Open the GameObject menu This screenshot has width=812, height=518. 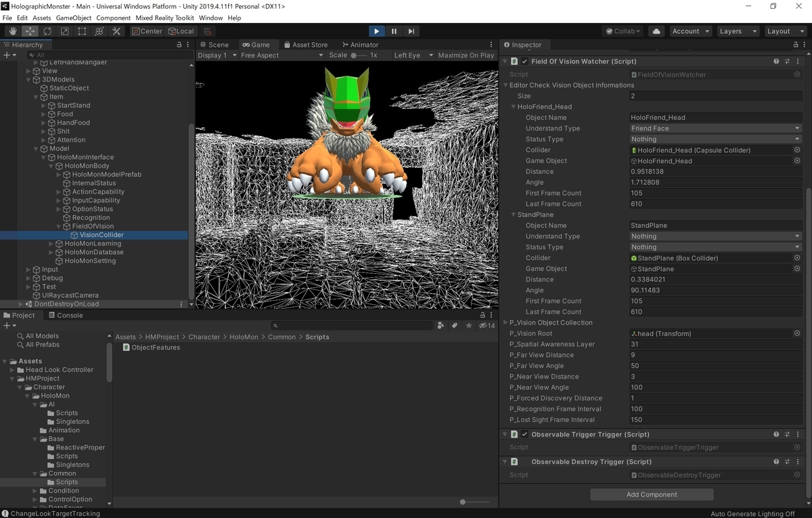[x=73, y=18]
